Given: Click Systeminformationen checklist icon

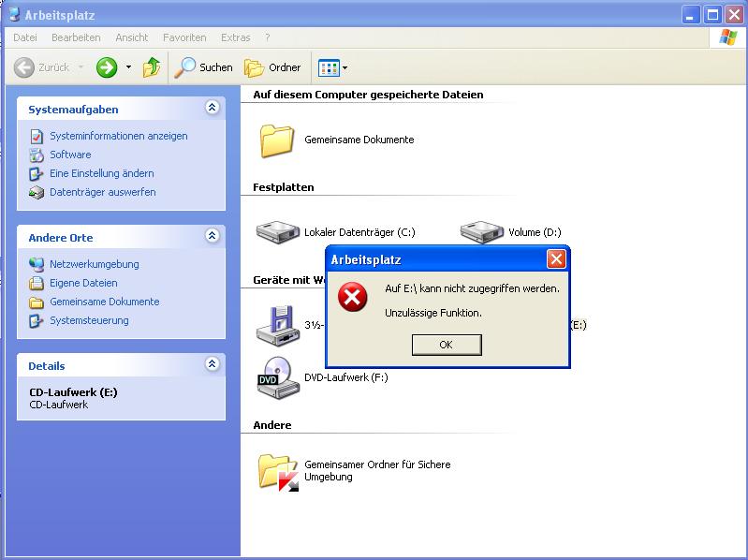Looking at the screenshot, I should tap(37, 137).
